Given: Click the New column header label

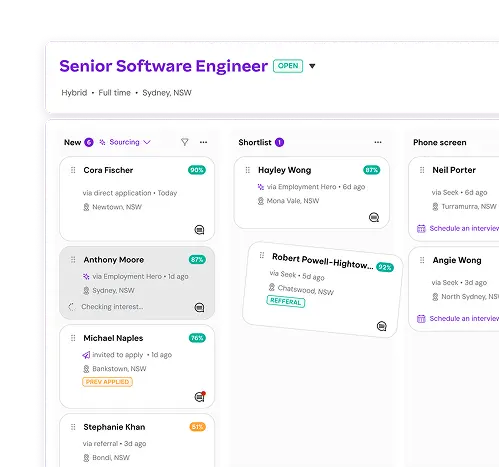Looking at the screenshot, I should click(72, 142).
